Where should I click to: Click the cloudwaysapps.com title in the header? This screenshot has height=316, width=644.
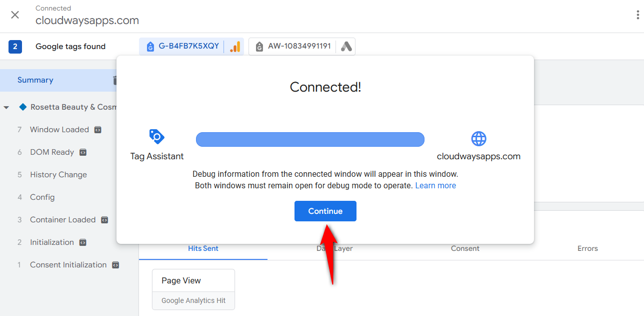click(x=87, y=21)
